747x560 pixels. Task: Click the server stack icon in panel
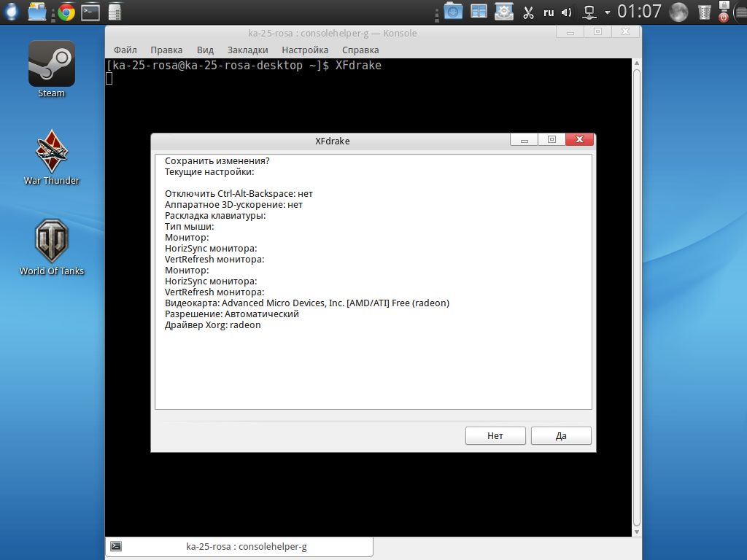click(x=115, y=12)
